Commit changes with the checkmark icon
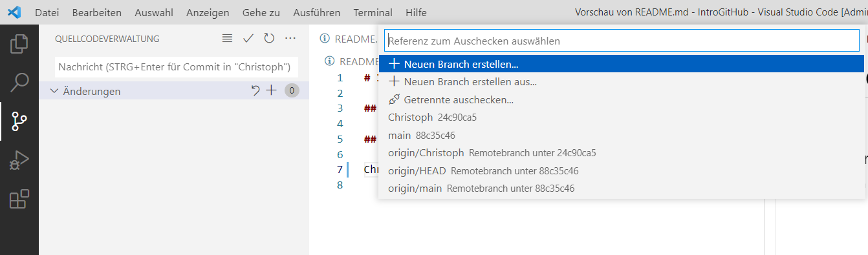Viewport: 868px width, 255px height. pos(248,39)
